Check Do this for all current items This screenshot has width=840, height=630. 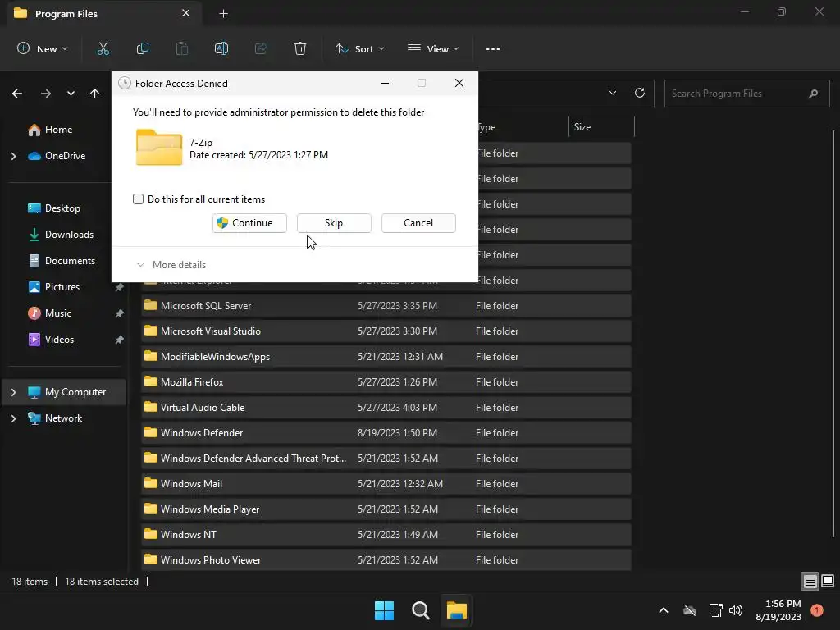point(138,199)
